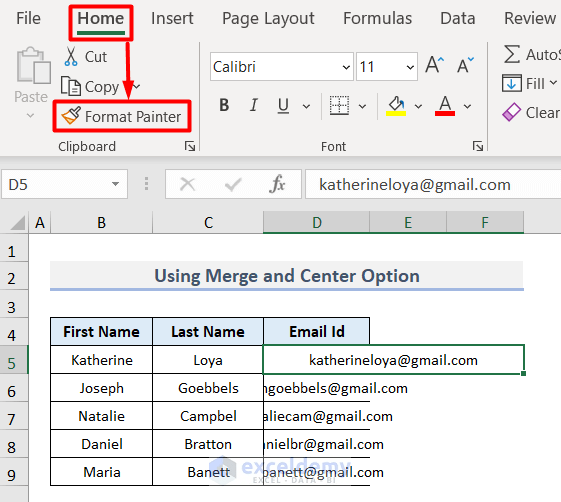Open the Paste options dropdown arrow
The width and height of the screenshot is (561, 502).
coord(31,115)
